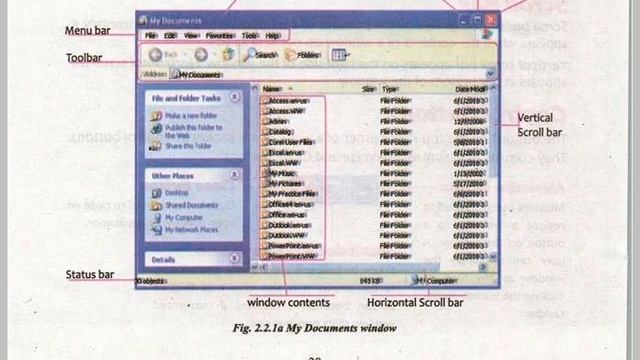Click the Forward arrow toolbar icon
Image resolution: width=640 pixels, height=360 pixels.
point(201,55)
